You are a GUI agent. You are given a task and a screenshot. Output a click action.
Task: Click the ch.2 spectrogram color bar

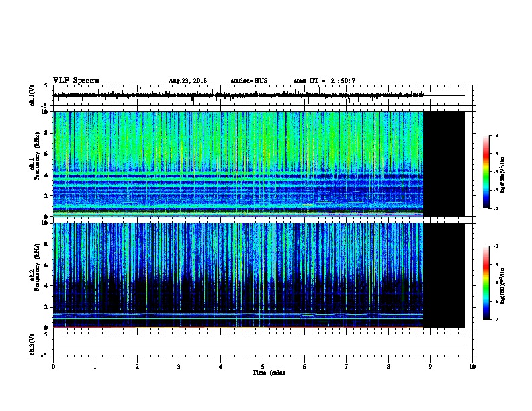486,283
